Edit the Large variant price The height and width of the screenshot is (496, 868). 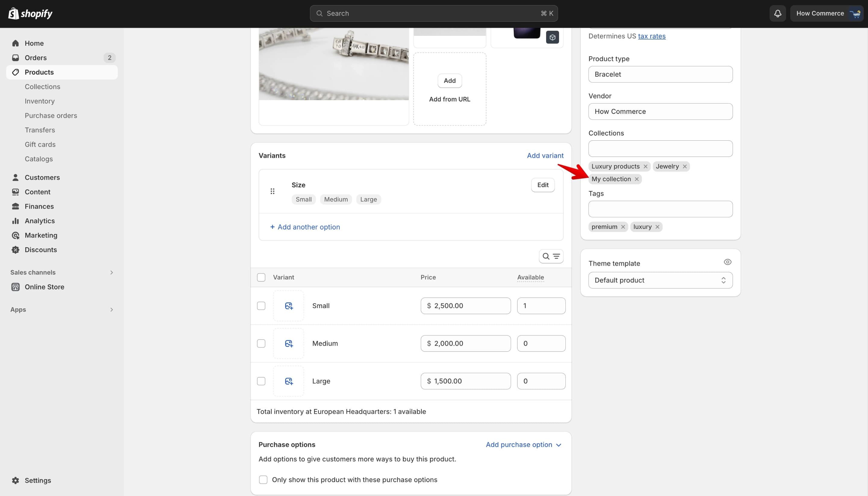465,381
